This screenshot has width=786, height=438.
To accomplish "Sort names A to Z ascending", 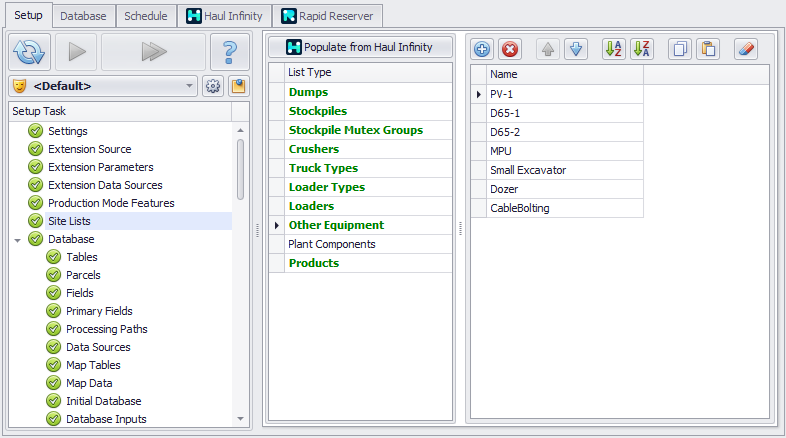I will 614,49.
